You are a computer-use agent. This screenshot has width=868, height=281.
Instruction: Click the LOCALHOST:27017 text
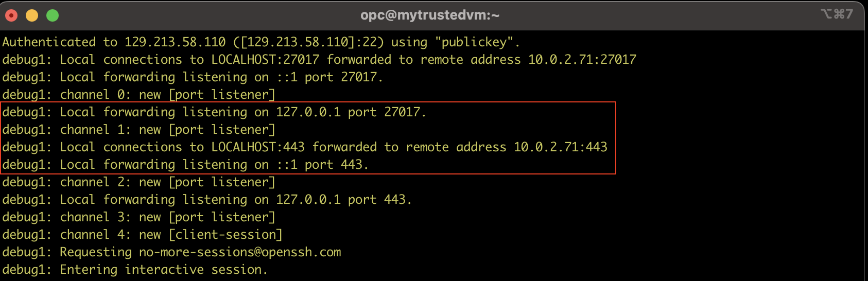click(x=265, y=60)
